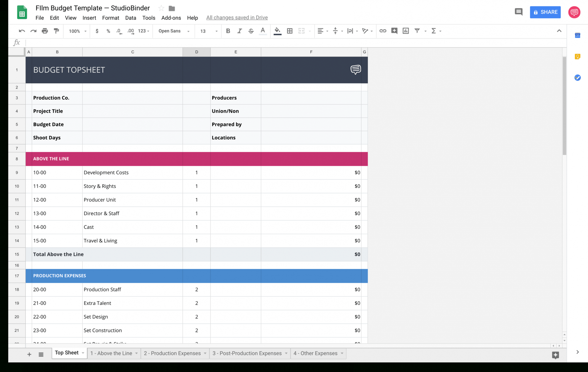Screen dimensions: 588x372
Task: Click All changes saved in Drive link
Action: click(x=237, y=18)
